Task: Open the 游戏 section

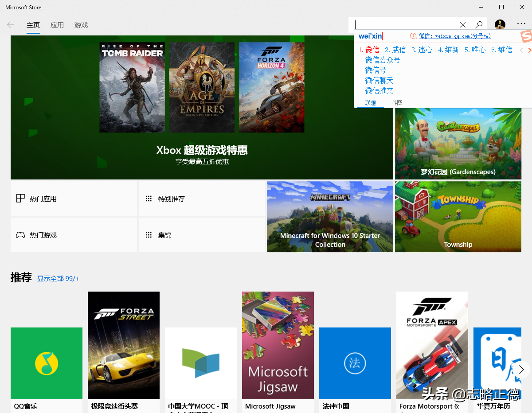Action: tap(81, 25)
